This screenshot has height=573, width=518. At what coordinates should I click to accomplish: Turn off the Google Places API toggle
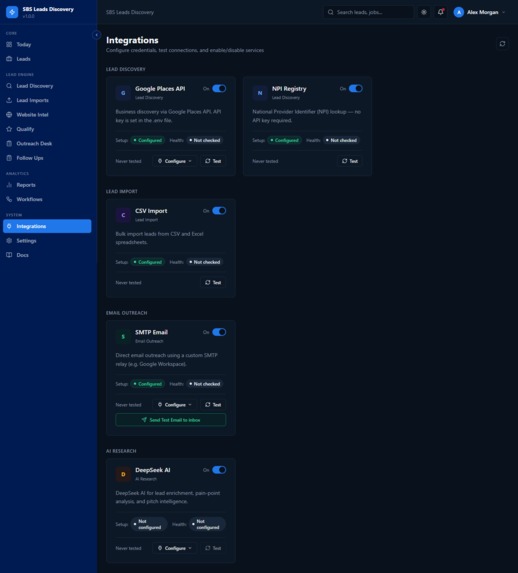[219, 88]
